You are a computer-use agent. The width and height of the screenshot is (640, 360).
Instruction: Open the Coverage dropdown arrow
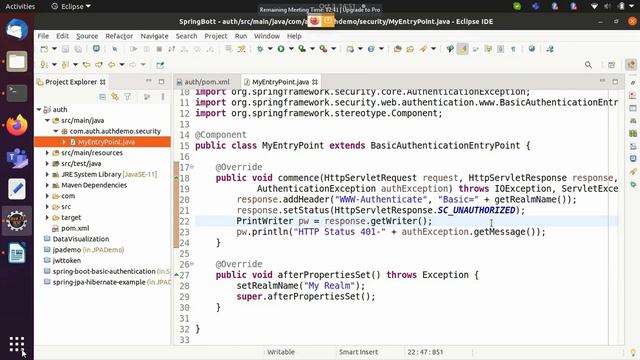312,49
